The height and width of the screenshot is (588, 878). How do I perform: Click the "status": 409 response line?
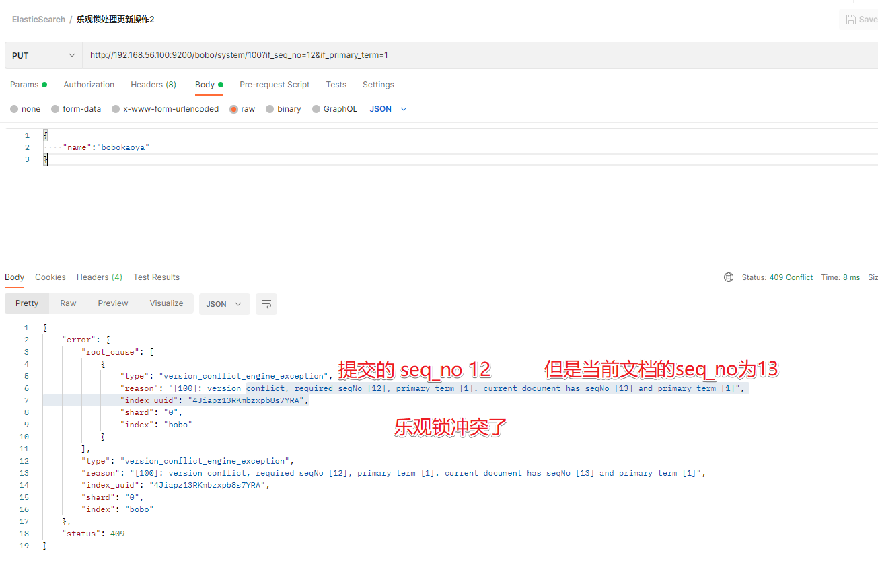point(94,534)
